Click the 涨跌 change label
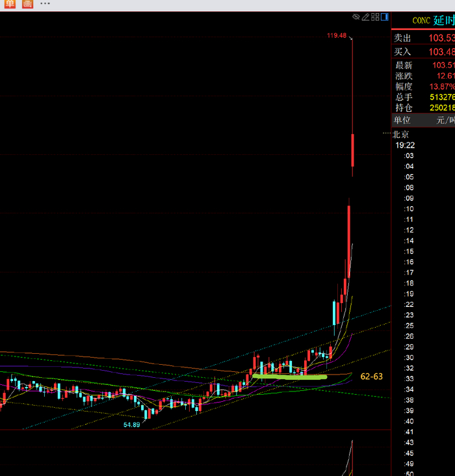 (404, 76)
